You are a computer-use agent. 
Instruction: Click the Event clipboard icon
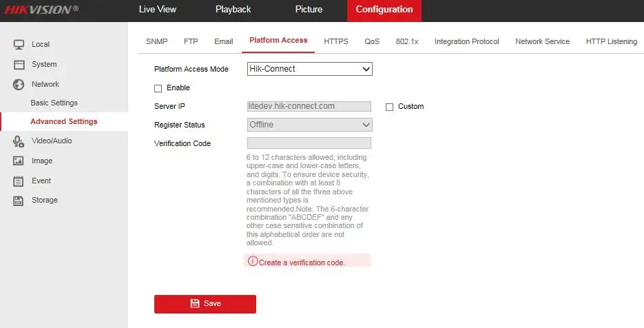pyautogui.click(x=19, y=181)
